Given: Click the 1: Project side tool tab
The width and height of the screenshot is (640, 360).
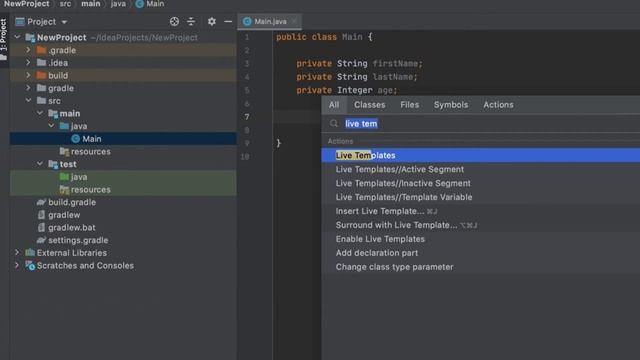Looking at the screenshot, I should (4, 39).
